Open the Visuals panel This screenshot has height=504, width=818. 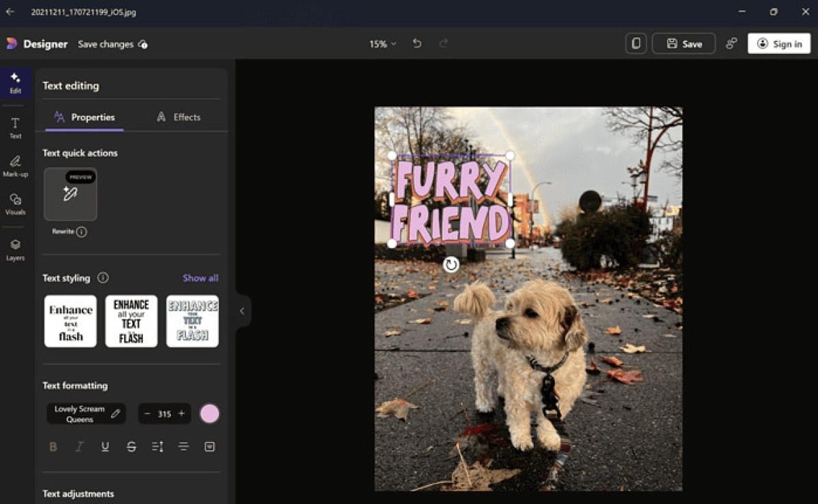pos(15,203)
